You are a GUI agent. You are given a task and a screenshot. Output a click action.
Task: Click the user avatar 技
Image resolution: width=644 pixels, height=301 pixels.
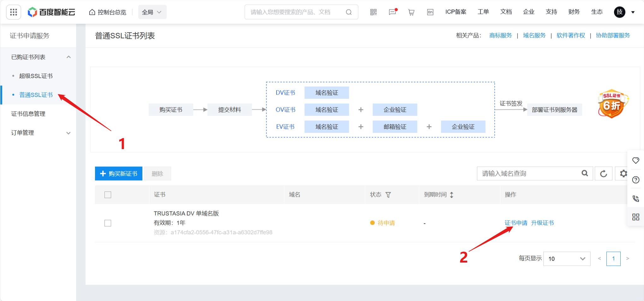click(x=619, y=12)
